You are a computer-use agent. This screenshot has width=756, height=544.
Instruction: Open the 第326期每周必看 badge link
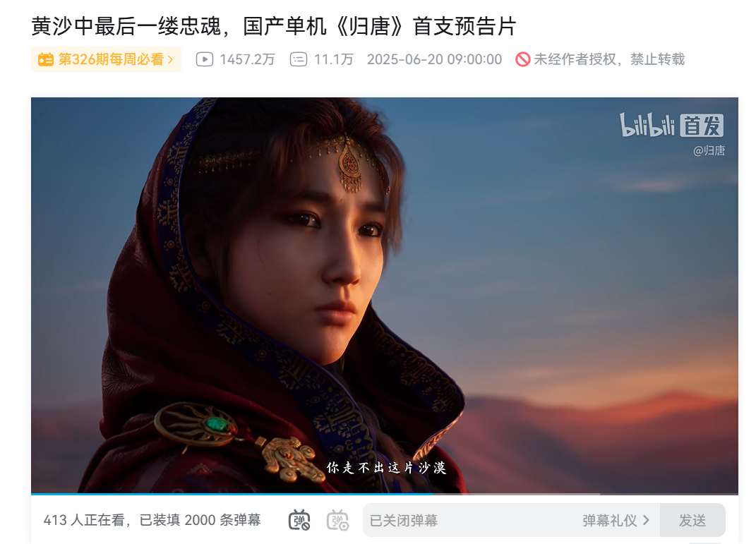pos(106,59)
